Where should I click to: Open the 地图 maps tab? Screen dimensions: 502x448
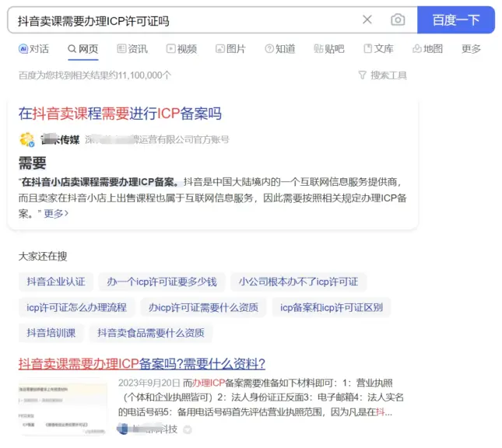tap(428, 49)
